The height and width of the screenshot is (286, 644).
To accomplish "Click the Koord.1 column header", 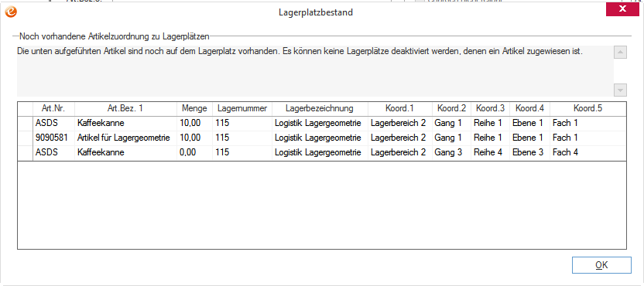I will click(x=400, y=109).
